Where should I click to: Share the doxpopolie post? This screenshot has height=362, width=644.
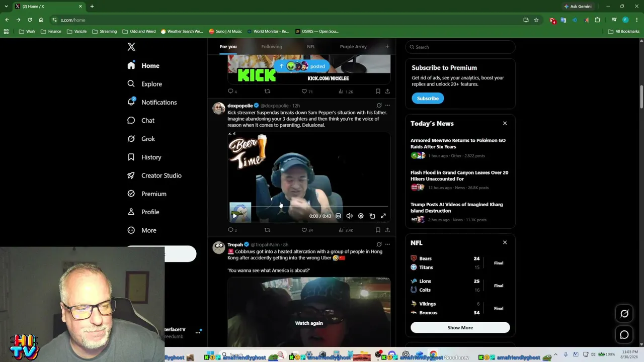(x=387, y=230)
